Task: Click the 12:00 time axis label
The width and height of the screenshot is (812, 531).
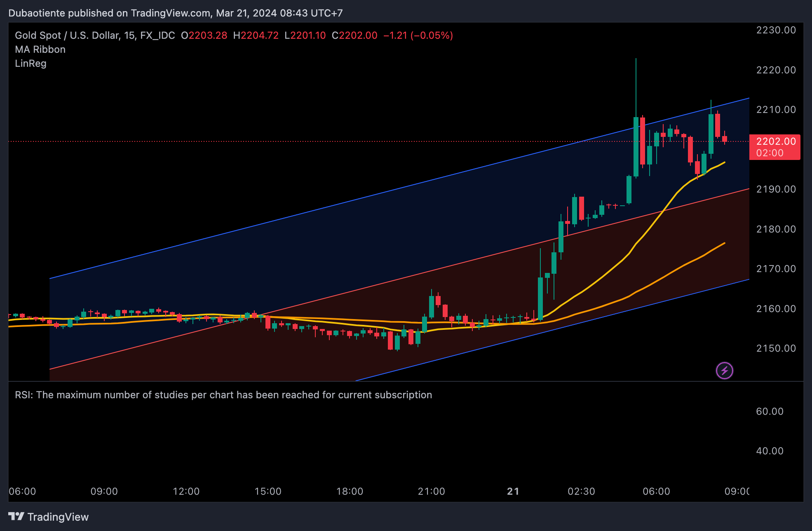Action: (186, 491)
